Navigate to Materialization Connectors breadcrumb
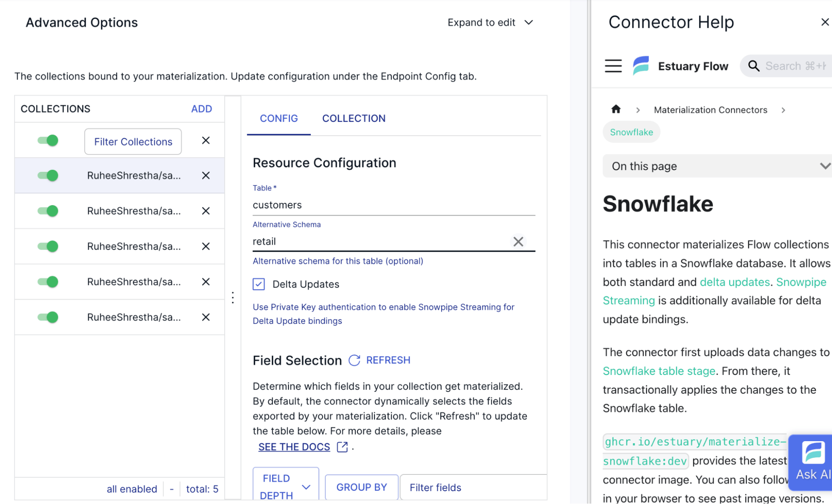Screen dimensions: 832x504 coord(710,109)
